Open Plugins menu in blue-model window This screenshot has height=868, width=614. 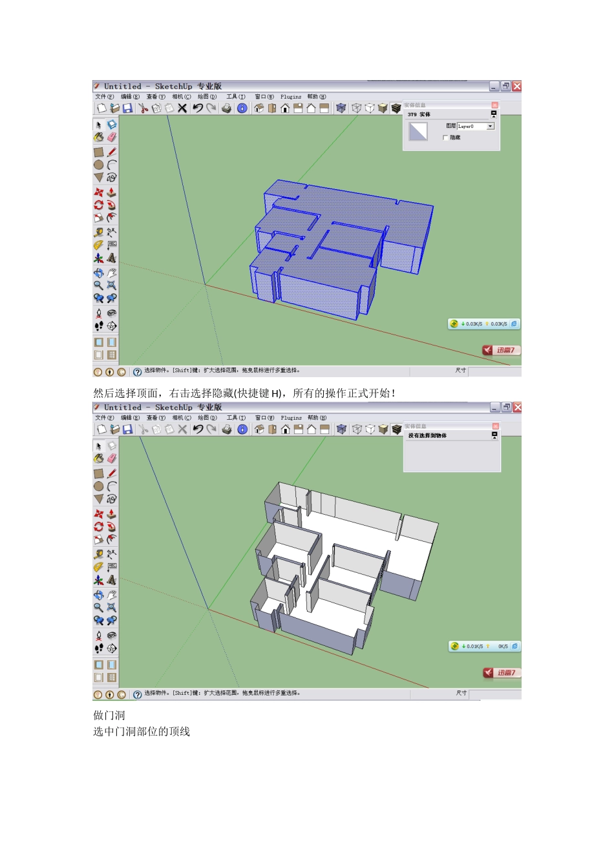click(291, 97)
